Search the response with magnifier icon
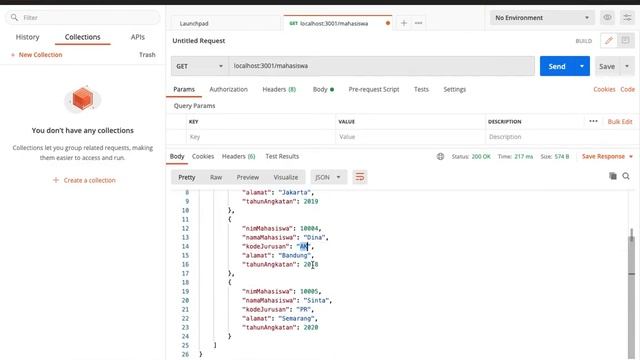The image size is (640, 360). tap(626, 176)
